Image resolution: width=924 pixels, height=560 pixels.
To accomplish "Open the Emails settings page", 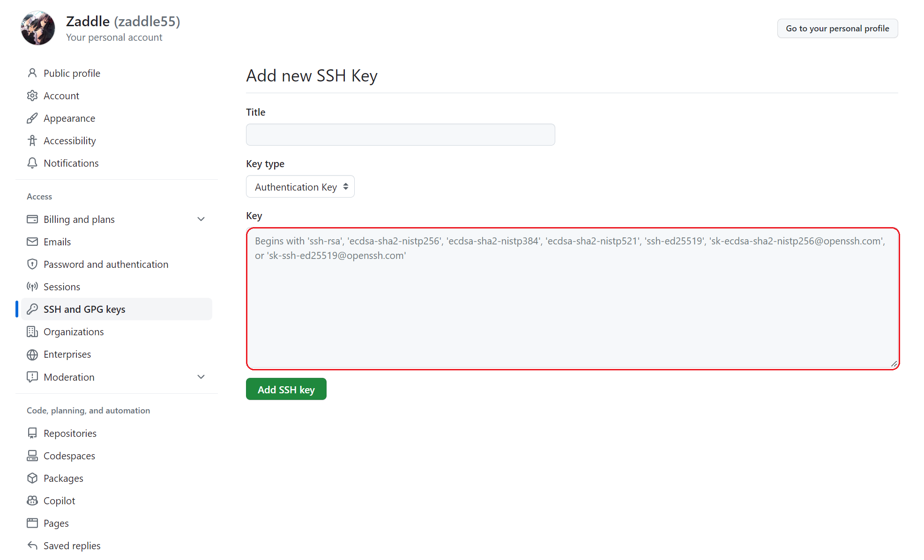I will point(57,242).
